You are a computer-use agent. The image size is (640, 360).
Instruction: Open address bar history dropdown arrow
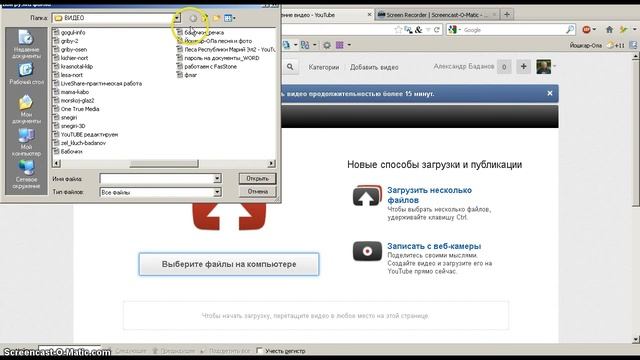tap(428, 30)
